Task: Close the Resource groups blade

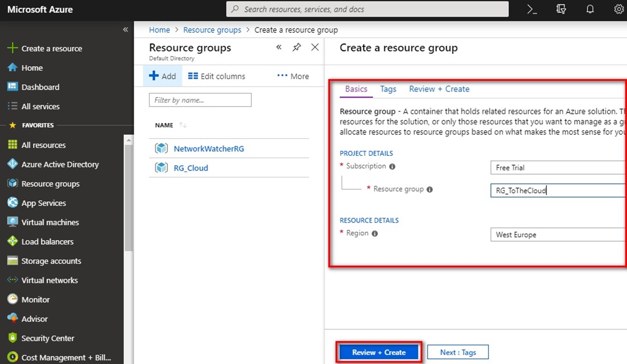Action: click(x=315, y=47)
